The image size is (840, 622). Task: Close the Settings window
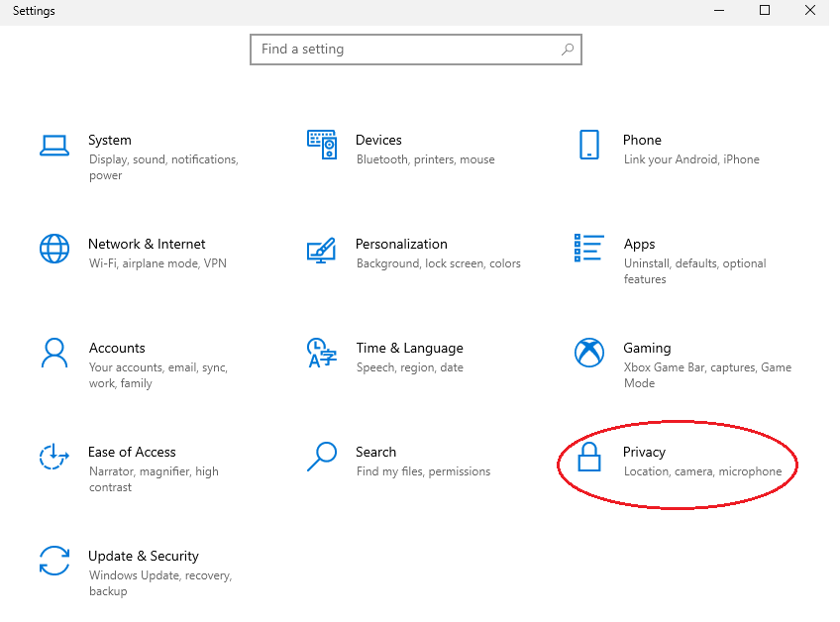(810, 11)
